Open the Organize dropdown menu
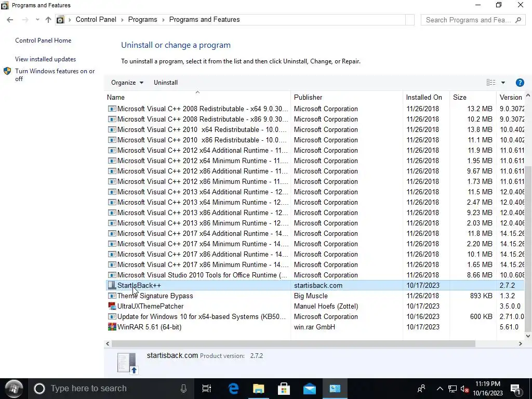 coord(127,83)
